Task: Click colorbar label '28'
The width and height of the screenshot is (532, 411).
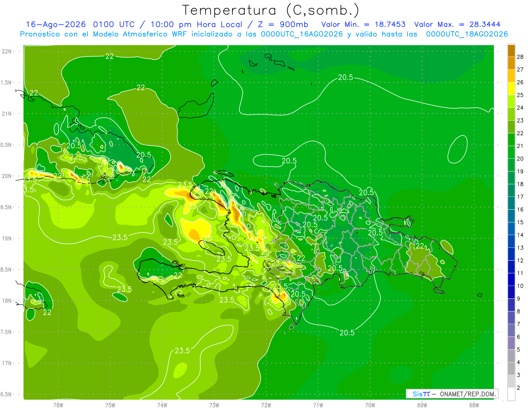Action: [520, 57]
